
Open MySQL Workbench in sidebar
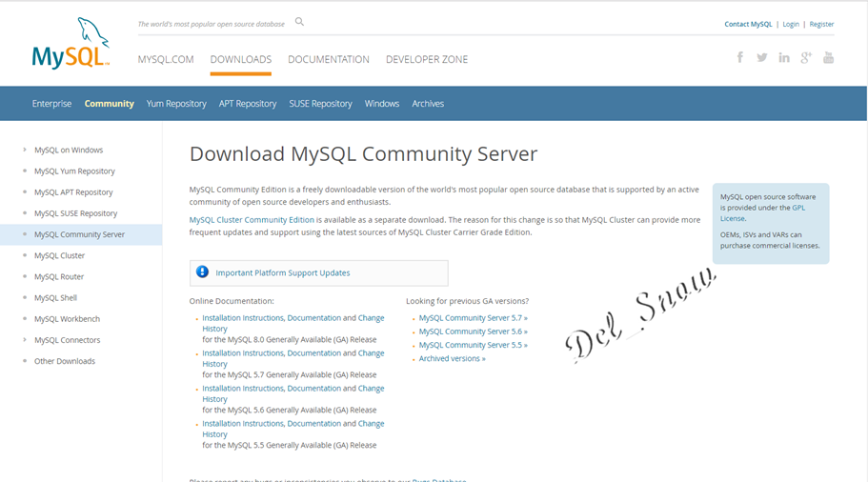pos(67,319)
